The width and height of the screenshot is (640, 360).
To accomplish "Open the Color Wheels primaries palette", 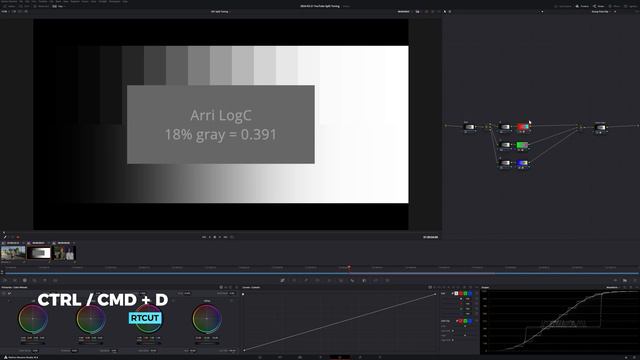I will (x=24, y=280).
